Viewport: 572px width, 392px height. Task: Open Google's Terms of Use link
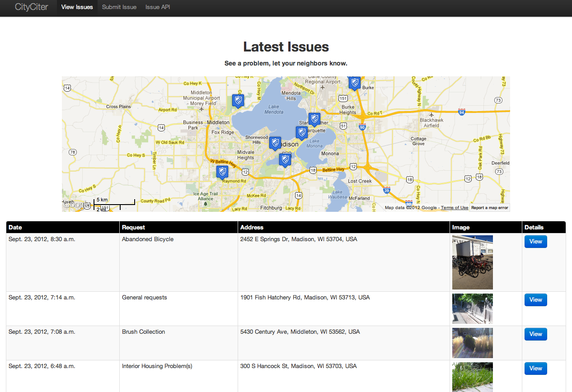click(455, 207)
